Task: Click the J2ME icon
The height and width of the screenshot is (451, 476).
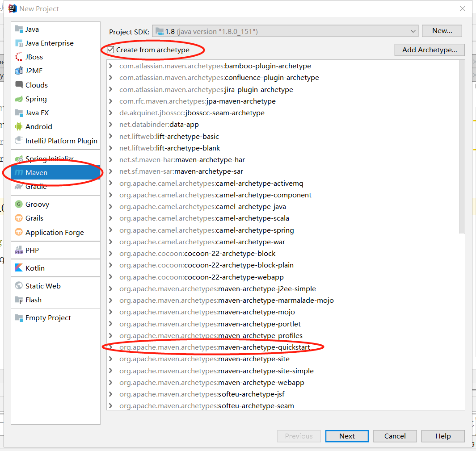Action: tap(19, 71)
